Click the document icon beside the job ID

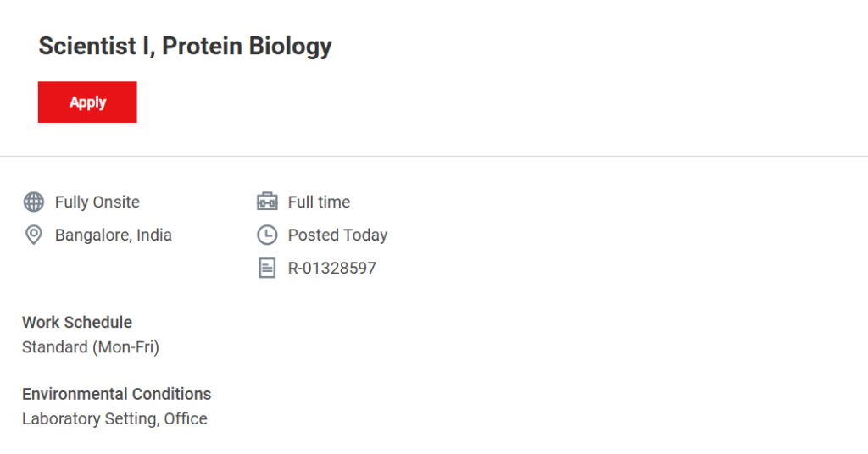(x=267, y=269)
